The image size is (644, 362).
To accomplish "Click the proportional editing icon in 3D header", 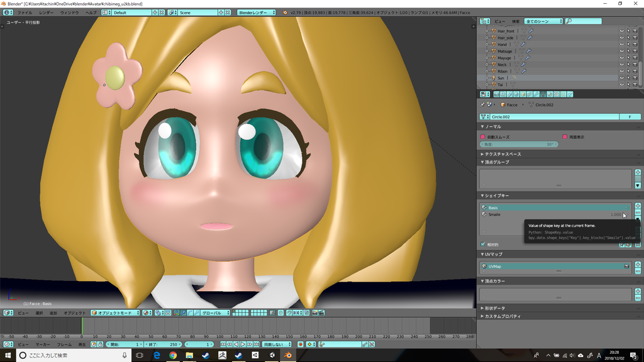I will tap(280, 313).
